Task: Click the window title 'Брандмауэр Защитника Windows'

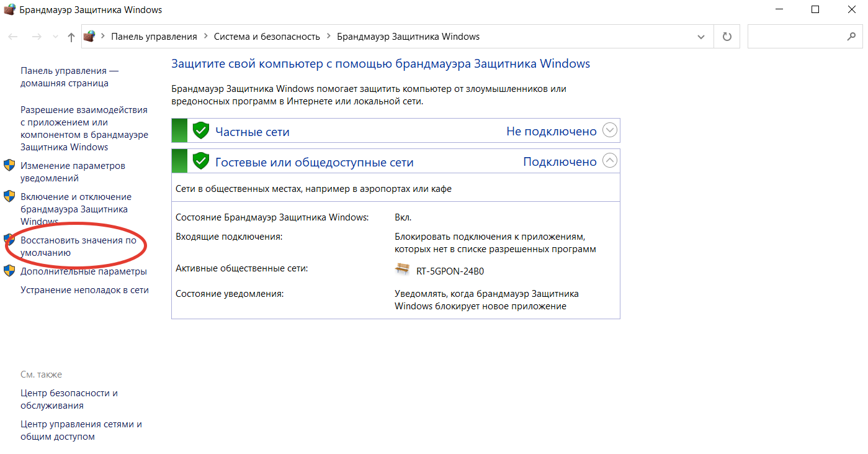Action: coord(91,10)
